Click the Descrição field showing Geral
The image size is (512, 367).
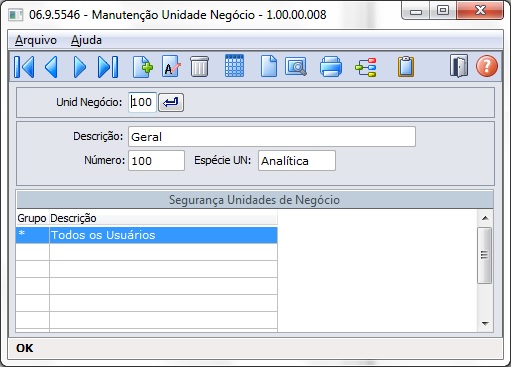(x=272, y=137)
